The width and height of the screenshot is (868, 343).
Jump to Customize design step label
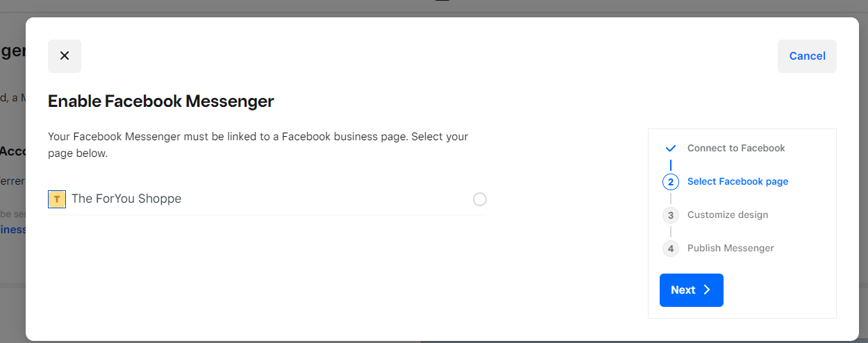[x=728, y=215]
